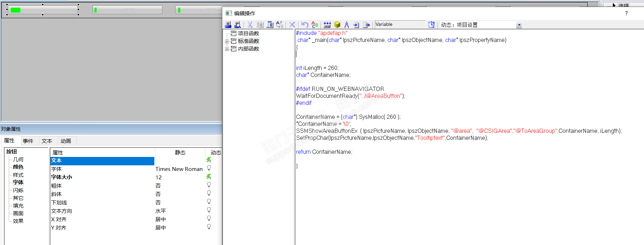Image resolution: width=644 pixels, height=245 pixels.
Task: Click the blue compass compile icon
Action: [346, 25]
